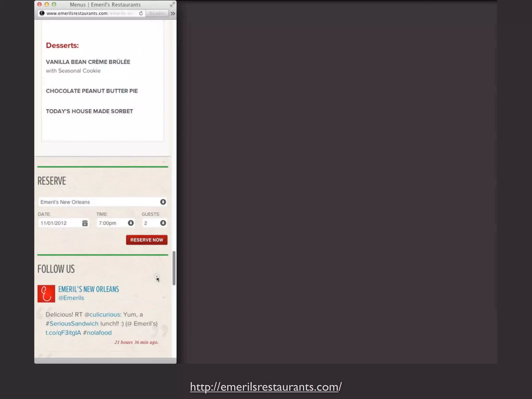Expand the Emeril's New Orleans restaurant dropdown

click(163, 202)
